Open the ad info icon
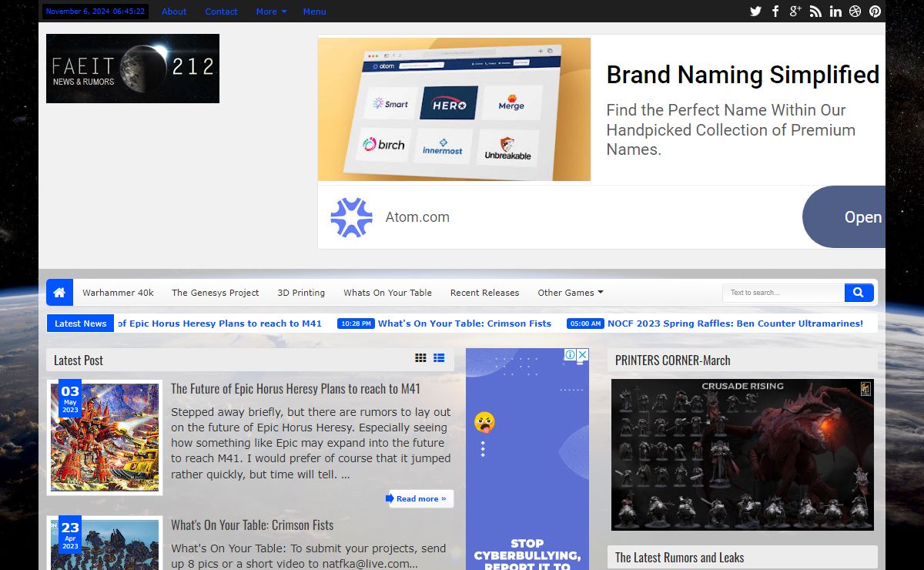This screenshot has width=924, height=570. click(x=570, y=355)
